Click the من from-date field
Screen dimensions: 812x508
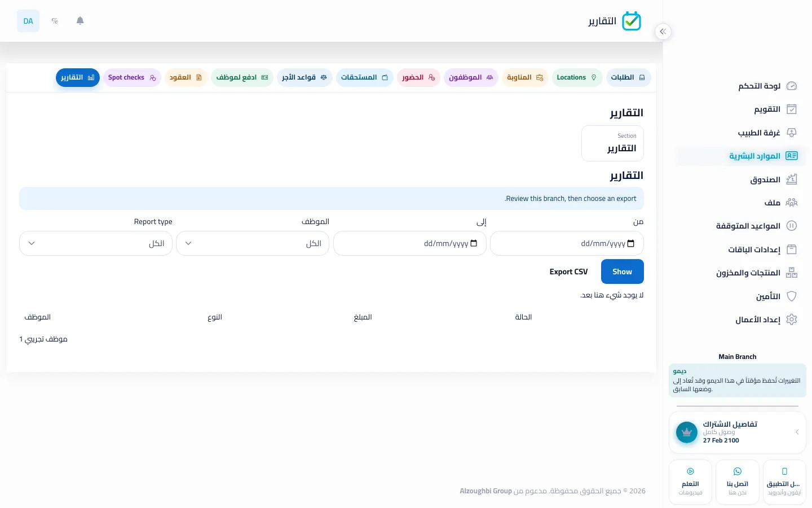tap(567, 243)
